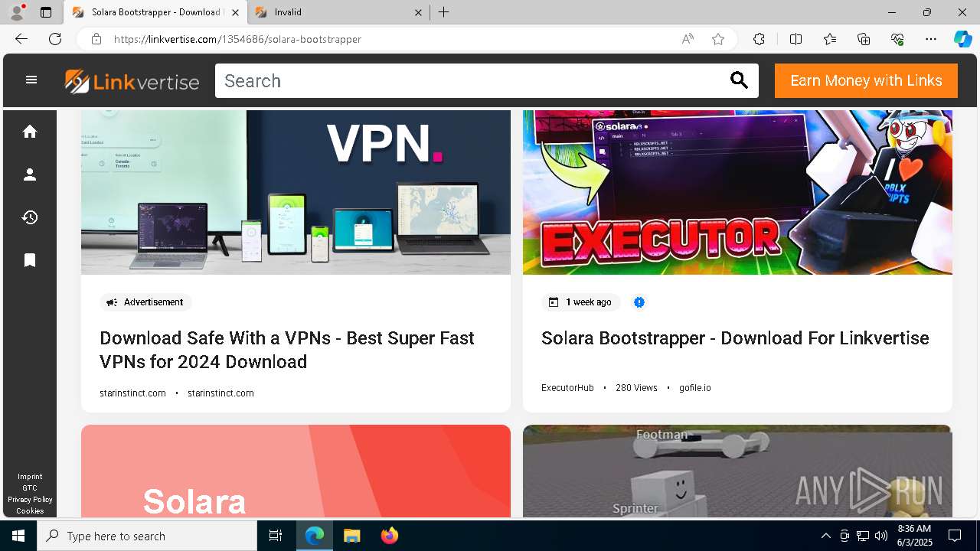Open the bookmarks sidebar icon
This screenshot has height=551, width=980.
(x=30, y=260)
